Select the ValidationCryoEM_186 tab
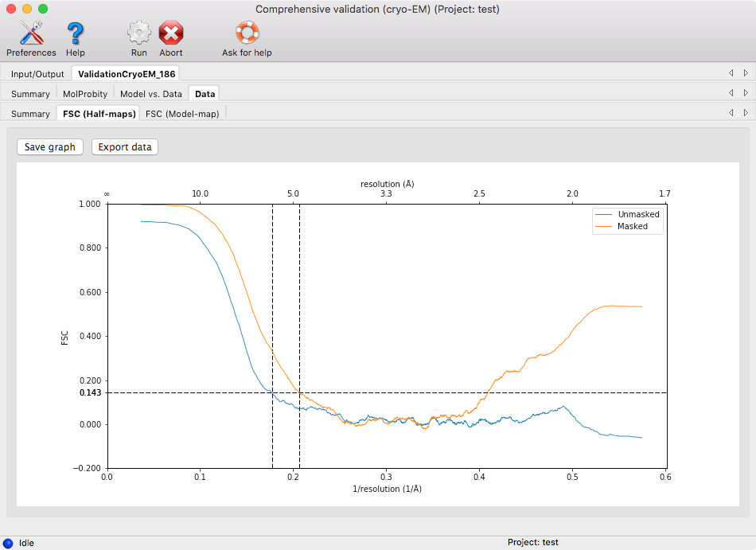The height and width of the screenshot is (550, 756). point(126,74)
